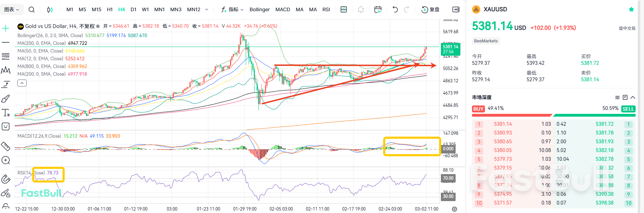Image resolution: width=644 pixels, height=213 pixels.
Task: Toggle the magnet snap mode
Action: click(6, 179)
